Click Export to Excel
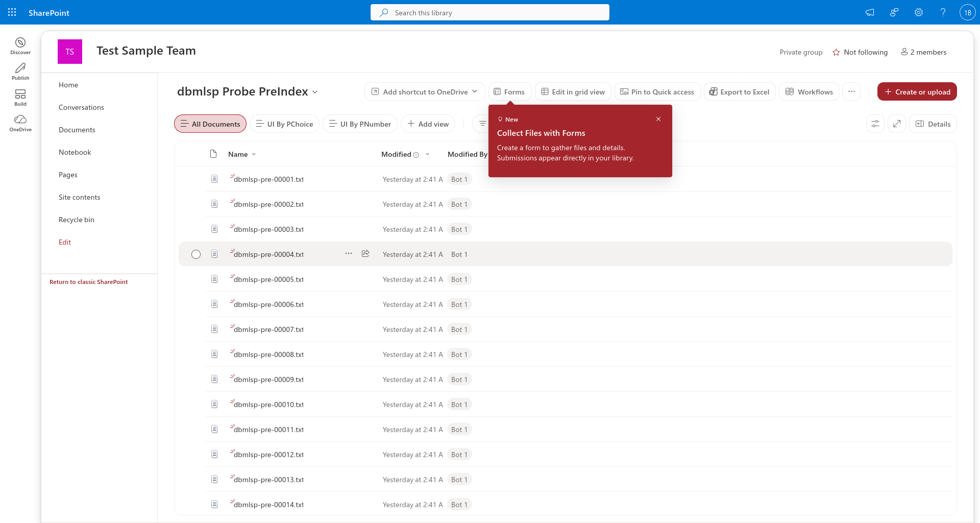Screen dimensions: 980x523 tap(740, 91)
